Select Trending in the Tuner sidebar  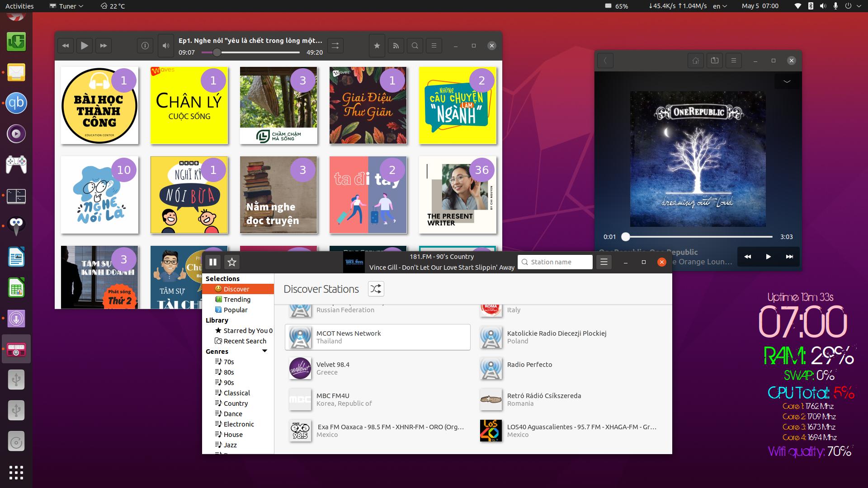238,300
